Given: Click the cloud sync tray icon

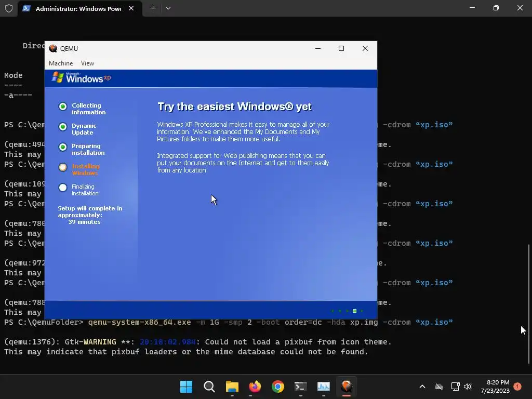Looking at the screenshot, I should pyautogui.click(x=439, y=387).
